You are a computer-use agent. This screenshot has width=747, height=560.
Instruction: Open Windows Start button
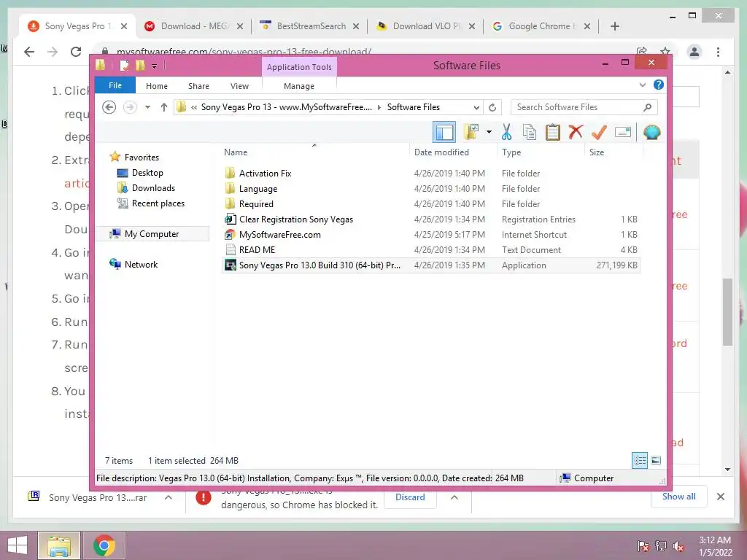18,545
